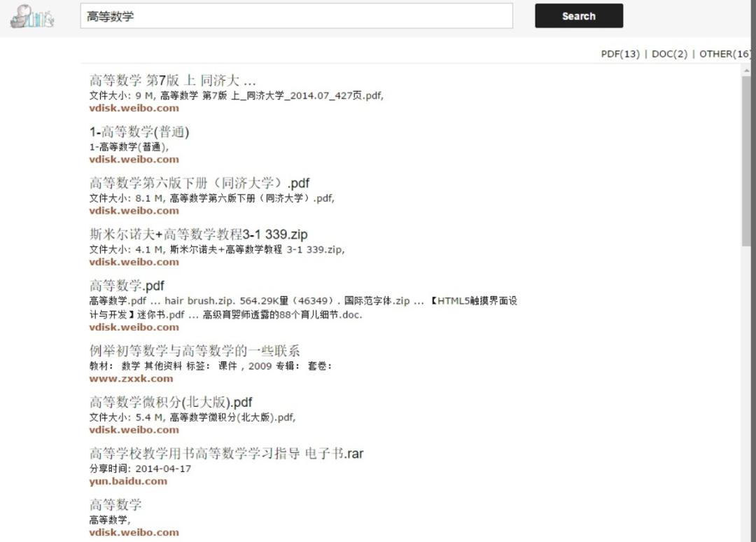The width and height of the screenshot is (756, 542).
Task: Open result 高等数学第六版下册（同济大学）.pdf
Action: (x=199, y=183)
